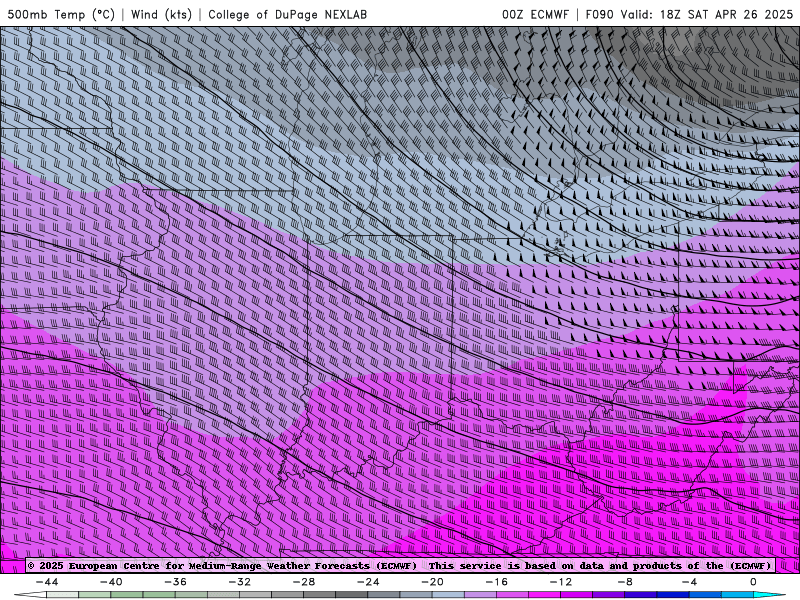Click the -28 color scale label
This screenshot has height=600, width=800.
click(304, 582)
